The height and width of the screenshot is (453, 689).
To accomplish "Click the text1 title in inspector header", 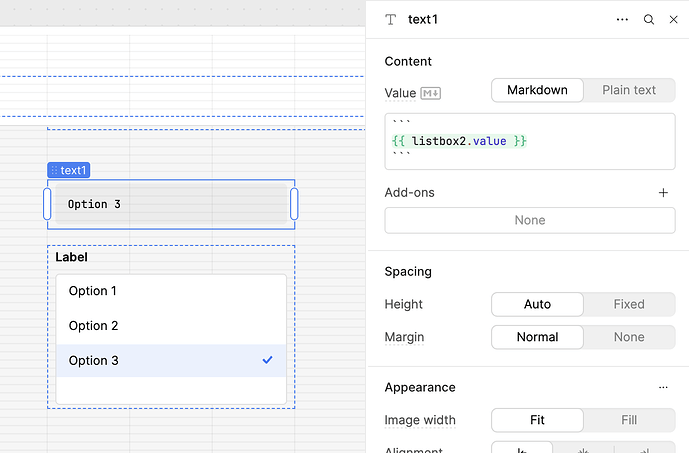I will pos(423,19).
